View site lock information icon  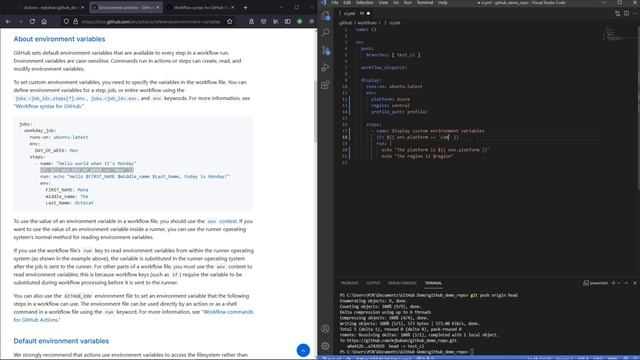click(76, 21)
